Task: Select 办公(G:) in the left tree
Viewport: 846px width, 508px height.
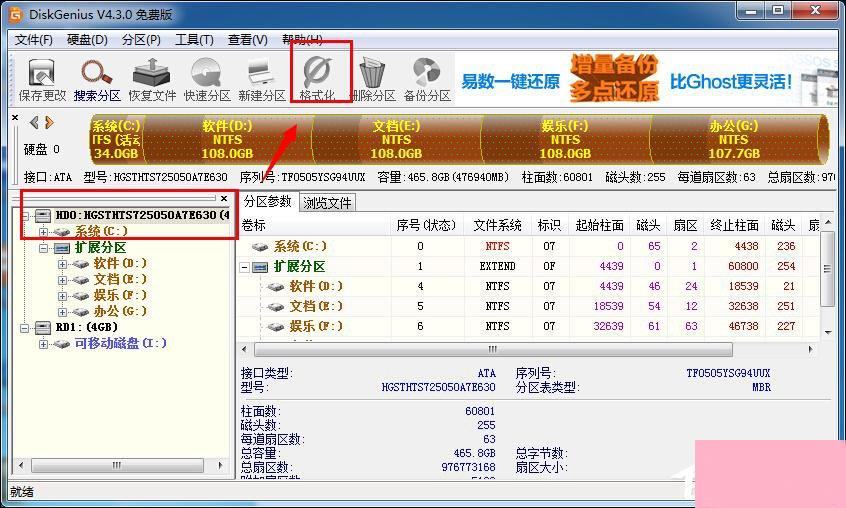Action: 120,311
